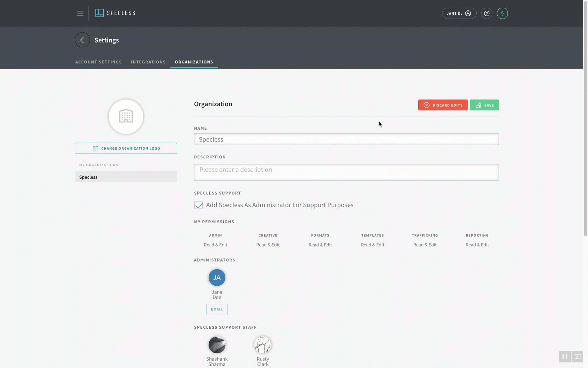Open the hamburger navigation menu

coord(80,13)
